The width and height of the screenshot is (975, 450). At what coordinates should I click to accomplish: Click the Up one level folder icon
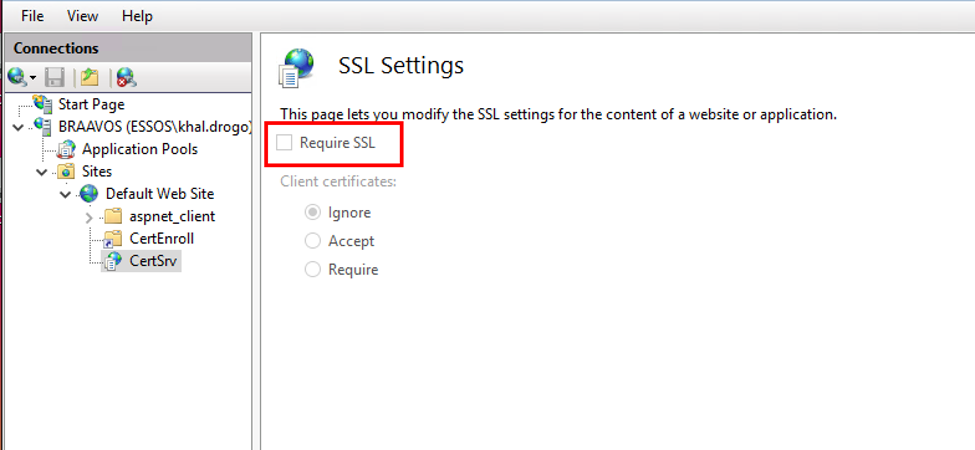[x=91, y=77]
